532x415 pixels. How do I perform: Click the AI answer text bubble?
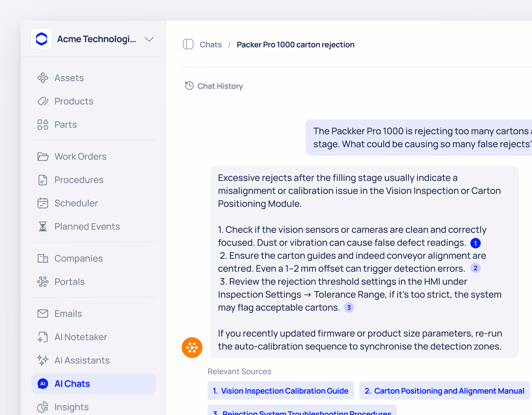coord(365,262)
